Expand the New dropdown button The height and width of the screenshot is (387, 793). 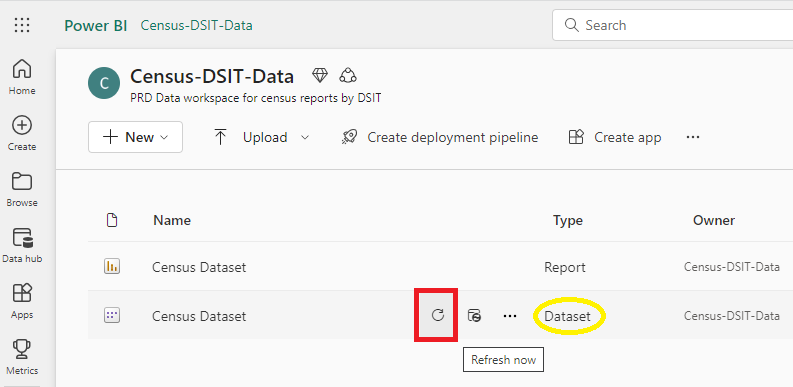click(x=136, y=137)
